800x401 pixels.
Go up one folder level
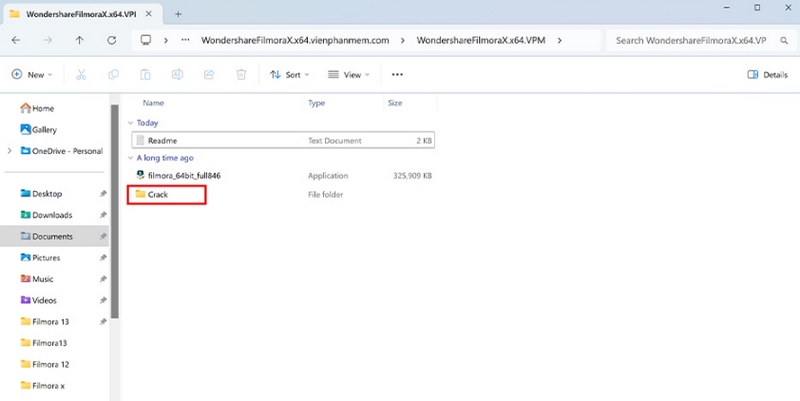coord(80,40)
